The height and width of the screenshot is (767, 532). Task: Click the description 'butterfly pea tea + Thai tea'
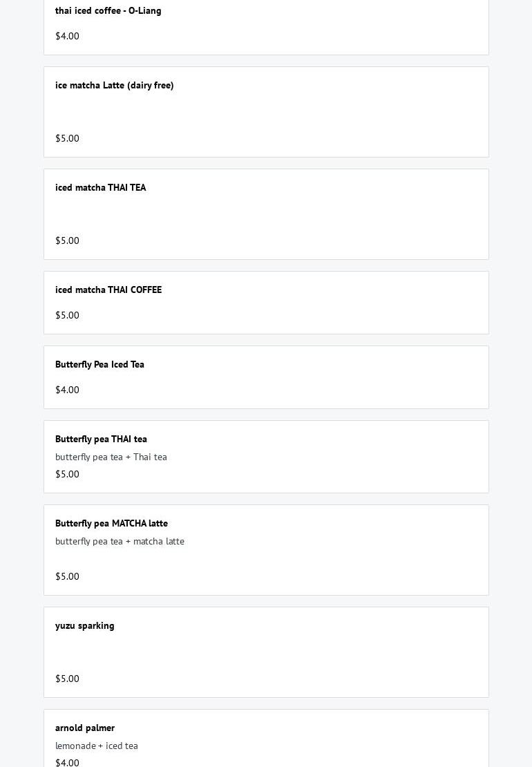pyautogui.click(x=111, y=456)
